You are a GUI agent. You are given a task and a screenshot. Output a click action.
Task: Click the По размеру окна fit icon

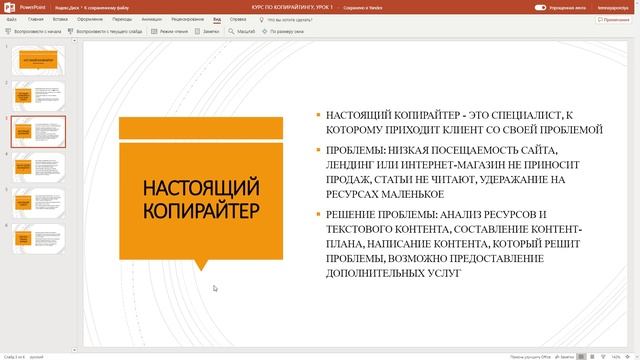tap(264, 31)
